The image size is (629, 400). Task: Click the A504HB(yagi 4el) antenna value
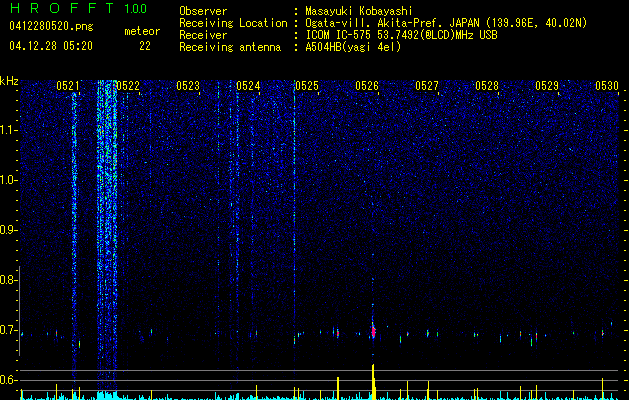(353, 47)
